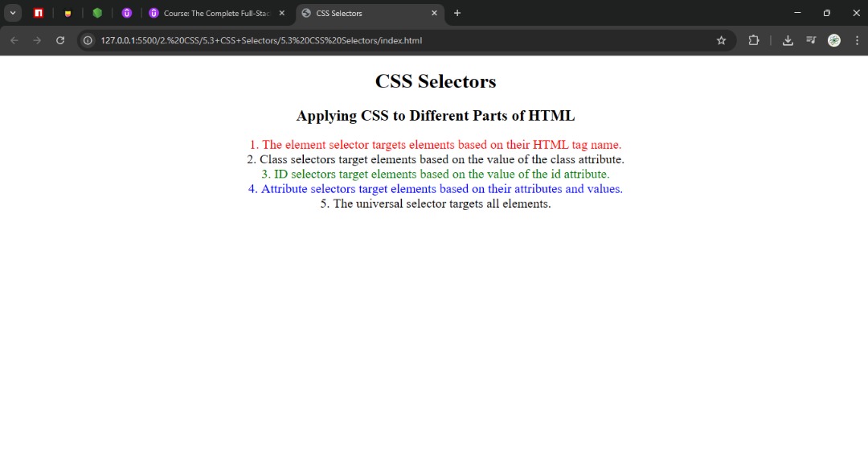
Task: Reload the current page
Action: point(60,40)
